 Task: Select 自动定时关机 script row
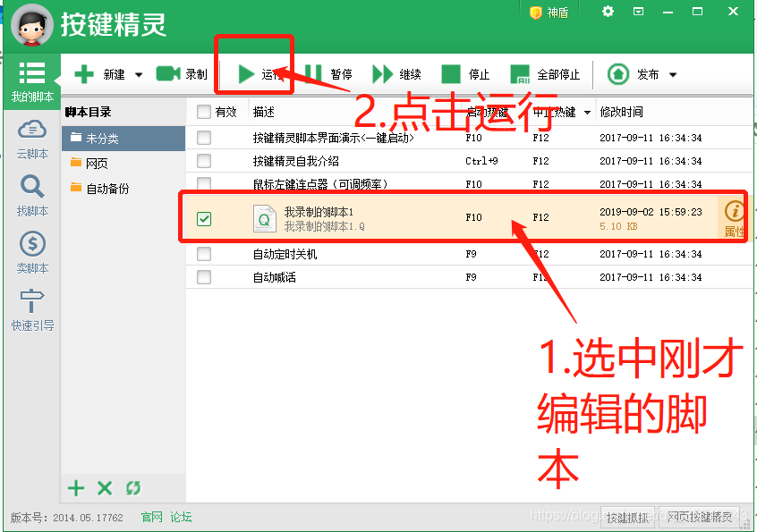coord(469,254)
